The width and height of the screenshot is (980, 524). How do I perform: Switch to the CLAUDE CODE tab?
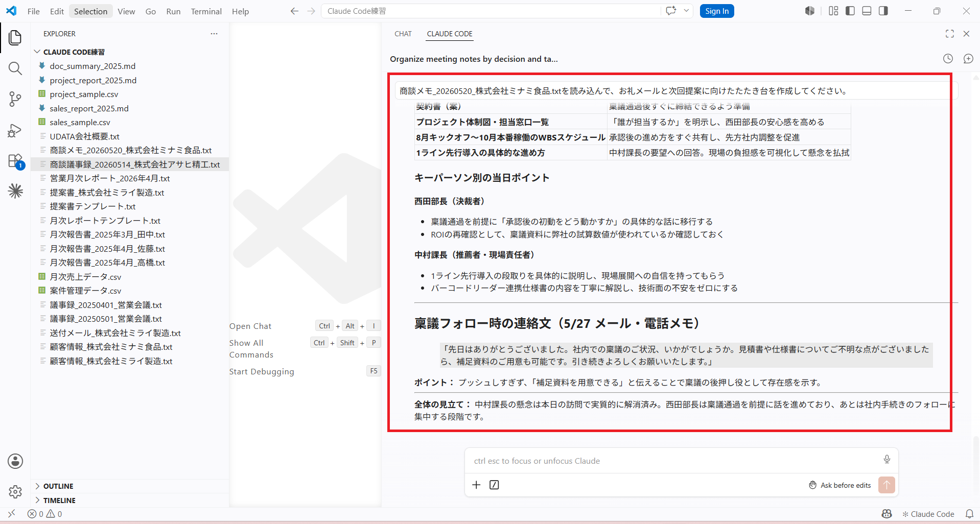(450, 34)
